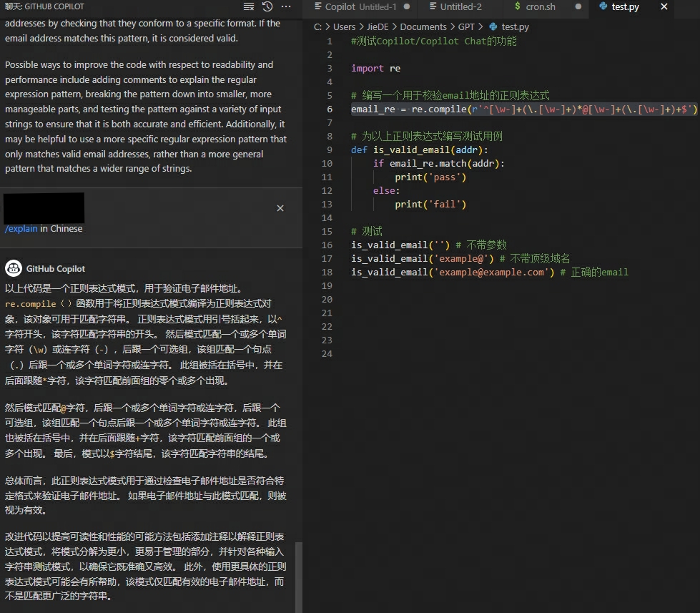The image size is (700, 613).
Task: Select line number 6 in the editor
Action: (x=328, y=109)
